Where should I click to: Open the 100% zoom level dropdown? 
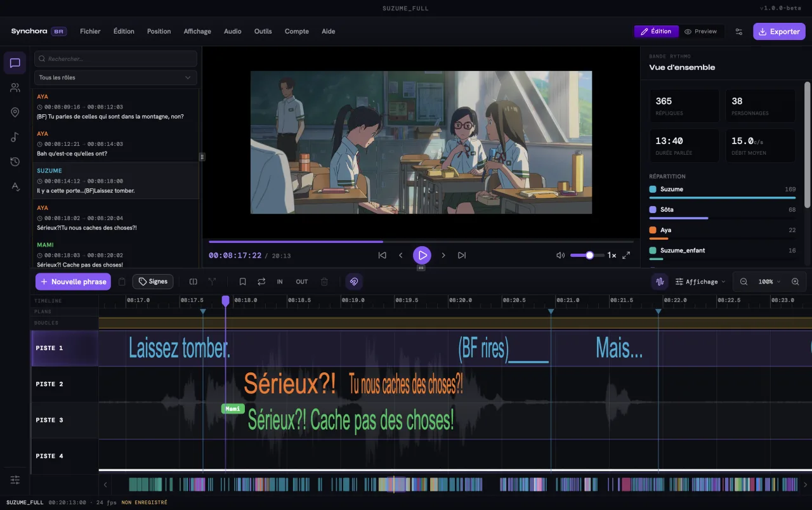coord(769,282)
